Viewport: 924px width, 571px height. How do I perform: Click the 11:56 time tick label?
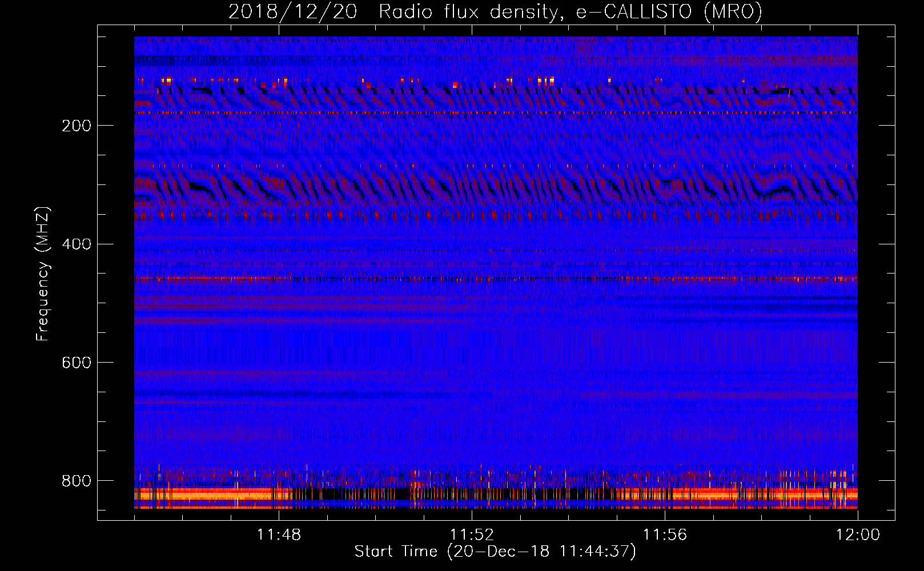point(665,535)
